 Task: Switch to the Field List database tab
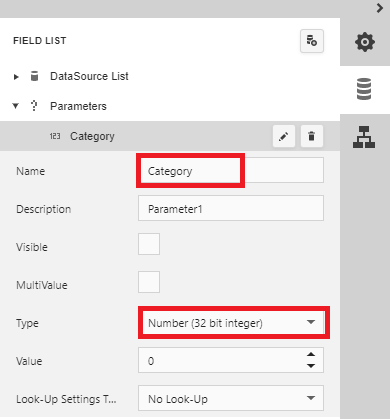click(365, 89)
